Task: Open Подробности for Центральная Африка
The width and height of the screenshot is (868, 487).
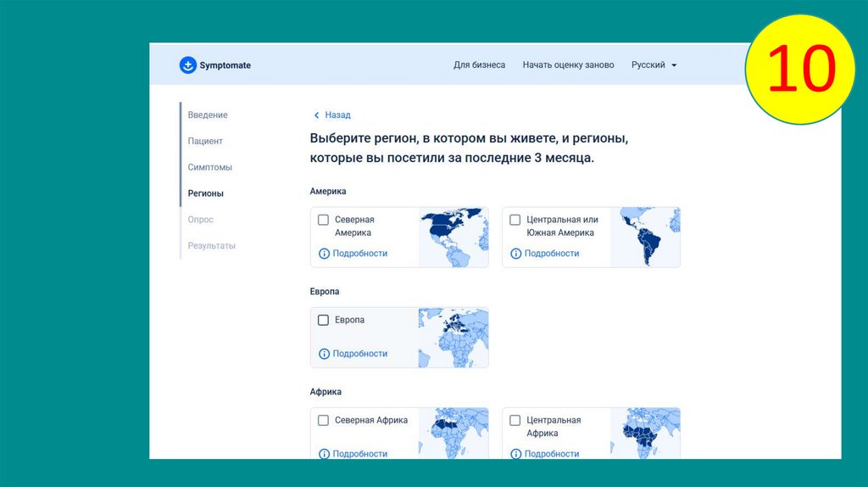Action: (551, 454)
